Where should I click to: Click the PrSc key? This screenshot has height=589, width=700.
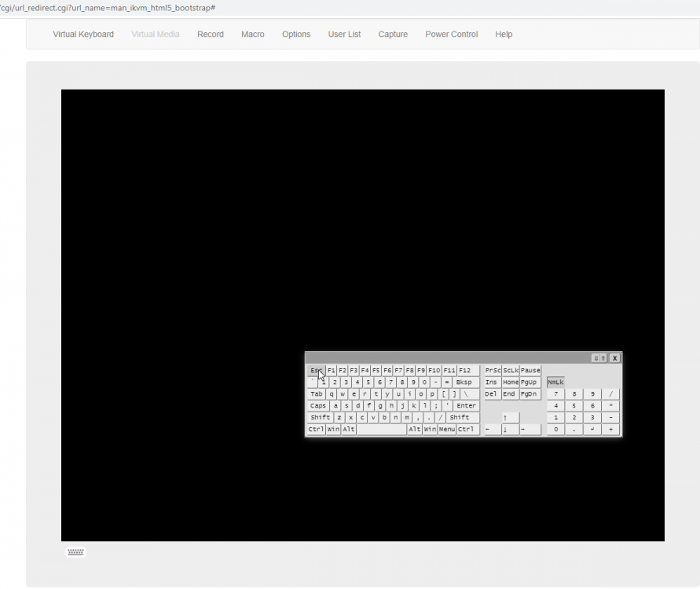pyautogui.click(x=493, y=371)
